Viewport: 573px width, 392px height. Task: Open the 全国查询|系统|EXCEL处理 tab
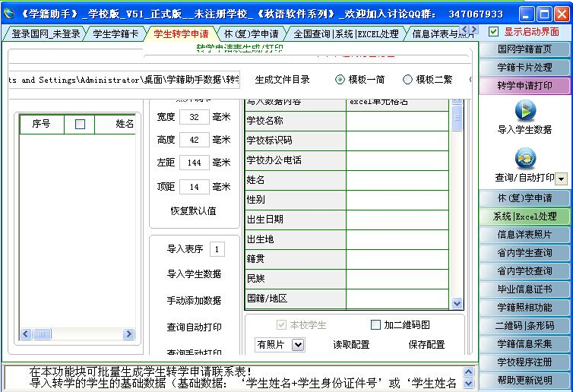[346, 34]
